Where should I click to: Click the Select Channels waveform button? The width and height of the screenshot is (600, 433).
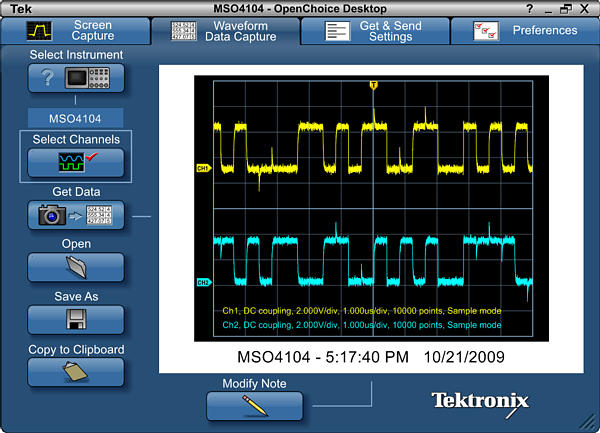click(76, 163)
